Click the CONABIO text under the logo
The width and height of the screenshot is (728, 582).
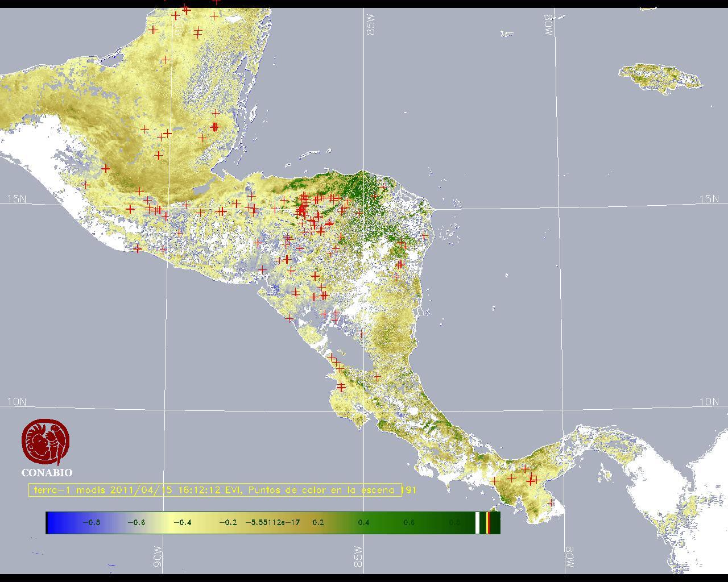(47, 472)
